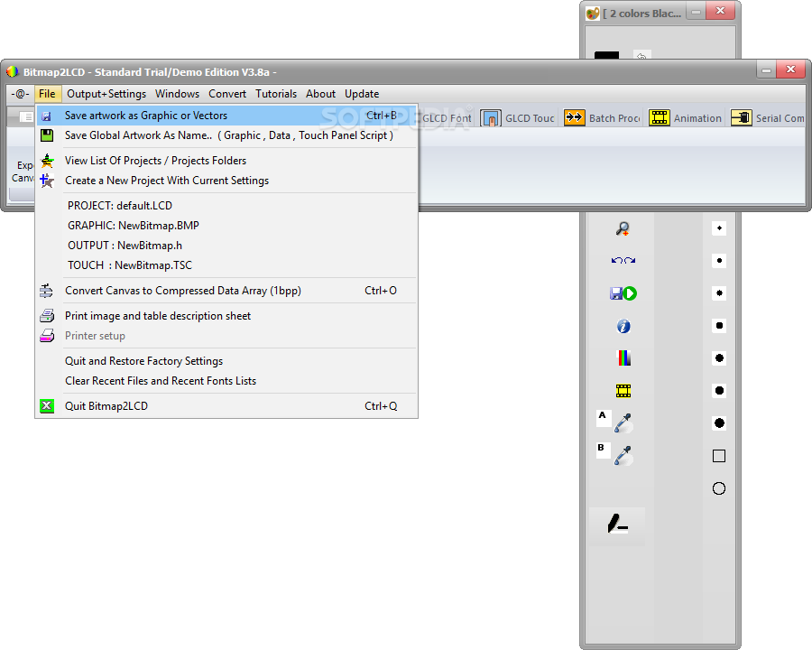This screenshot has width=812, height=650.
Task: Open the GLCD Font toolbar tab
Action: tap(447, 118)
